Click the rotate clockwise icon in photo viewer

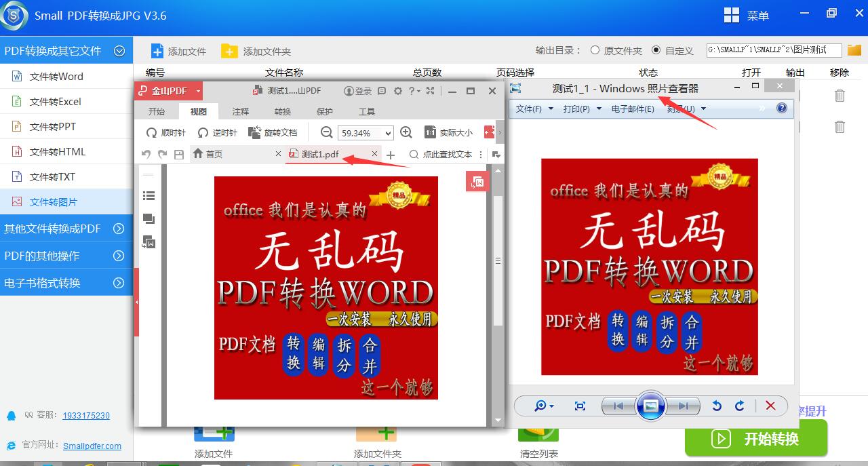coord(740,406)
